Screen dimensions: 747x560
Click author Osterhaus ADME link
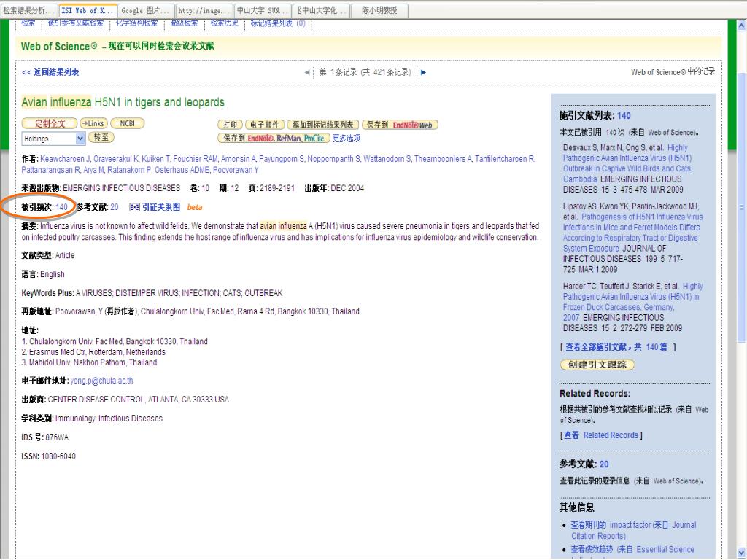click(182, 170)
